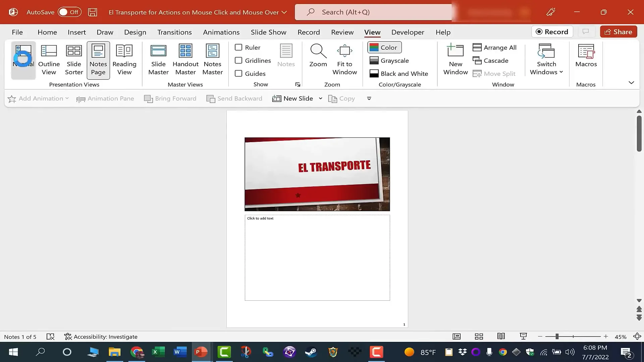Image resolution: width=644 pixels, height=362 pixels.
Task: Open the Design tab
Action: point(135,32)
